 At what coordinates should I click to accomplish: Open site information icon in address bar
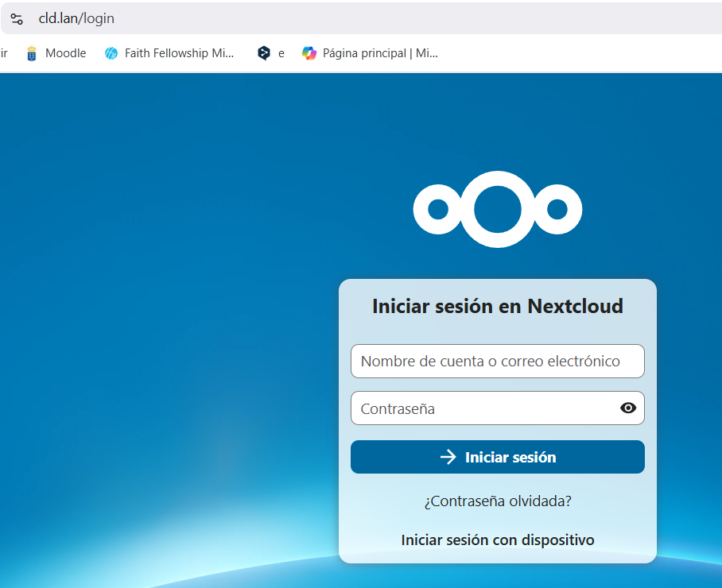pos(17,18)
